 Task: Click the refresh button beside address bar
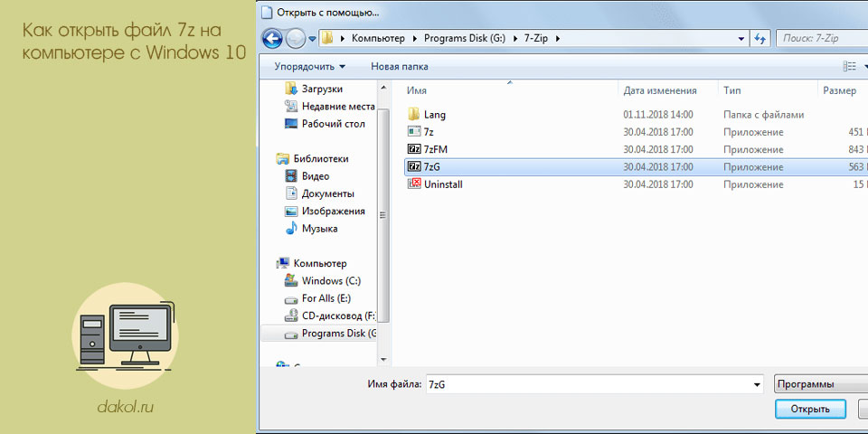[759, 39]
